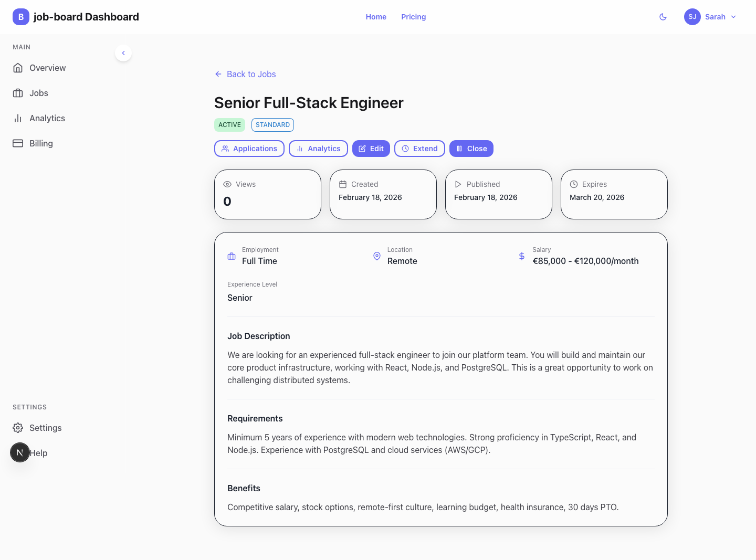The height and width of the screenshot is (560, 756).
Task: Click the Edit button
Action: pos(371,149)
